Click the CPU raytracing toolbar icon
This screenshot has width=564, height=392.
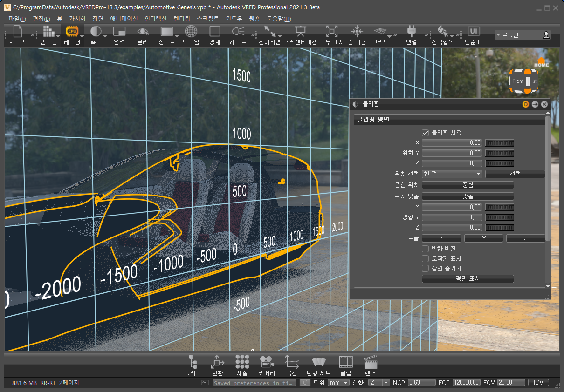point(72,32)
